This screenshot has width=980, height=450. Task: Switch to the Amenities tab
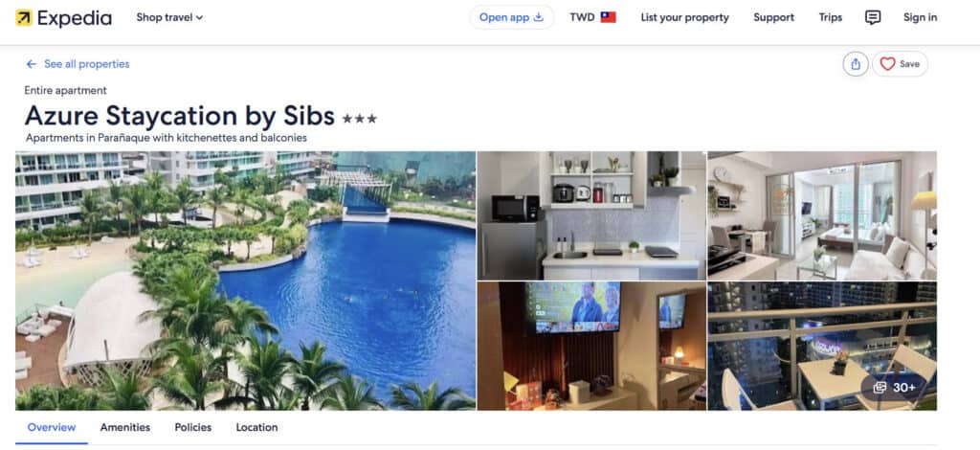[125, 427]
